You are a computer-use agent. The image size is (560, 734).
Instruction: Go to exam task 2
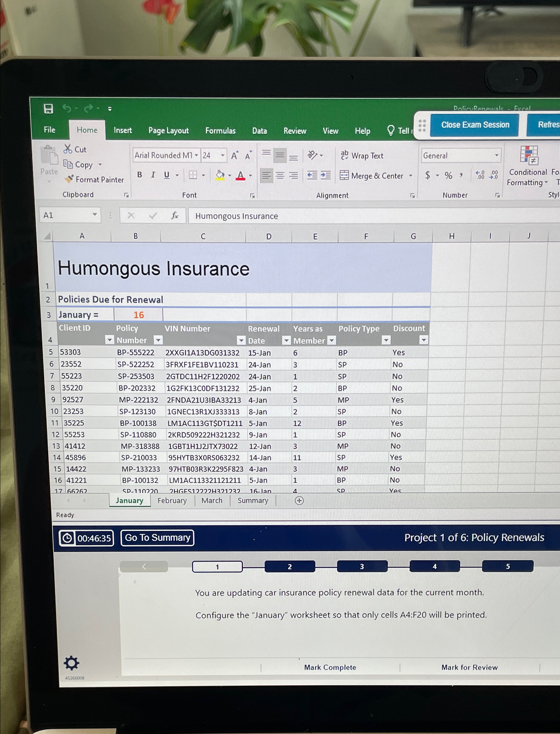(290, 566)
